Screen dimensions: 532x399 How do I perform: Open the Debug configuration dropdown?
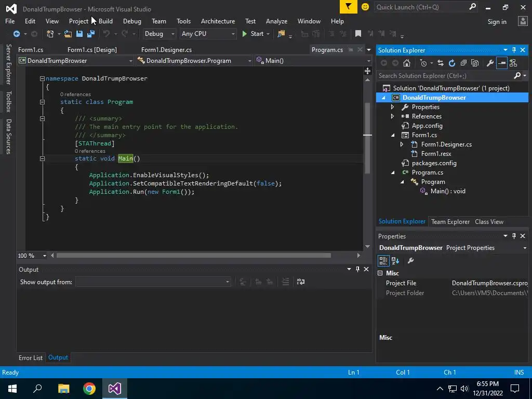click(159, 34)
